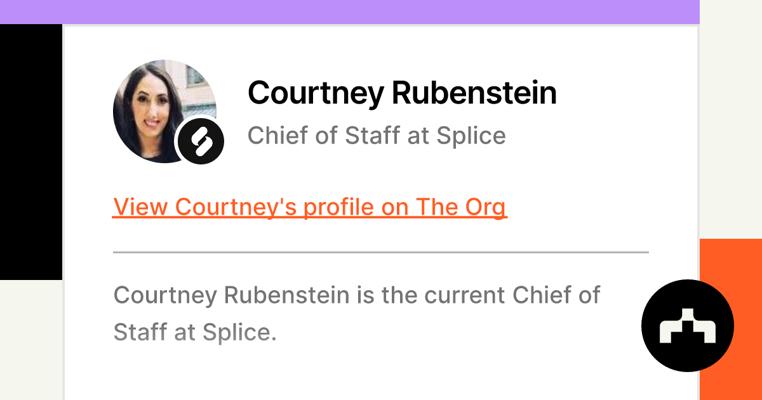Click the horizontal divider under the link
762x400 pixels.
(x=380, y=252)
